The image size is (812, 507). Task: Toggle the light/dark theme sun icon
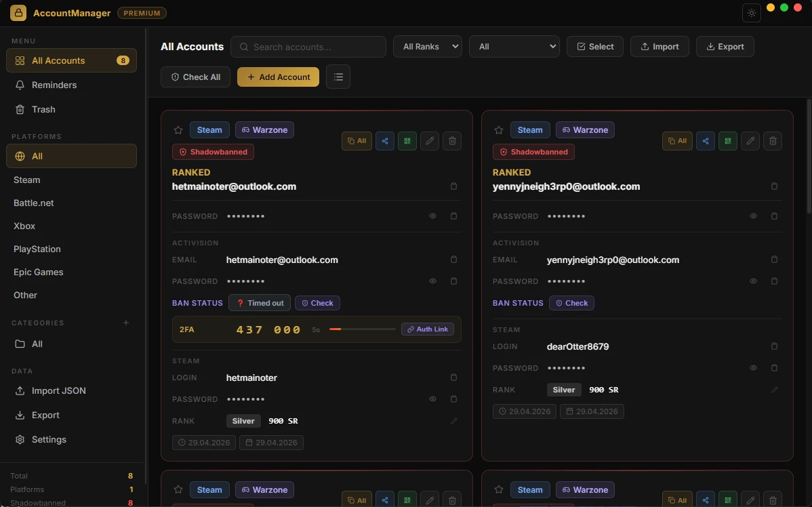tap(752, 13)
